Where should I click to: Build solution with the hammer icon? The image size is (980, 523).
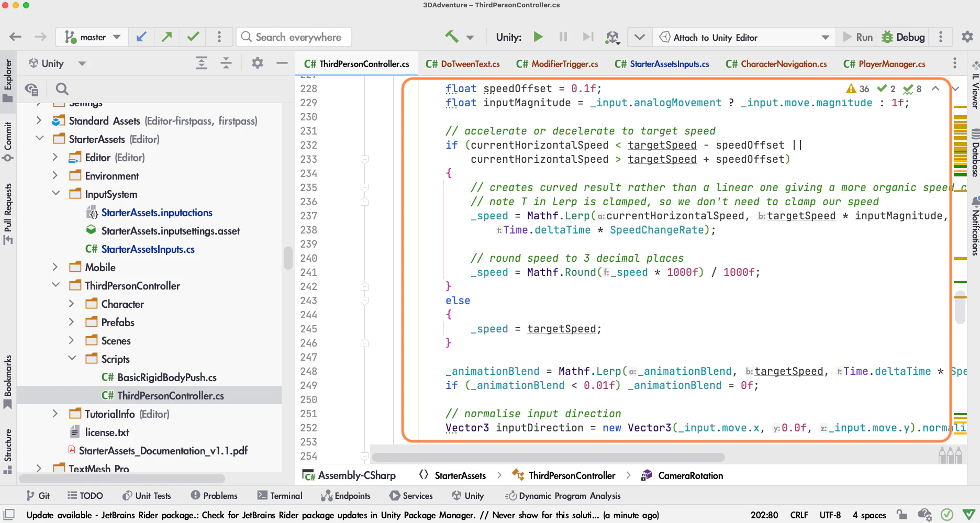[452, 37]
